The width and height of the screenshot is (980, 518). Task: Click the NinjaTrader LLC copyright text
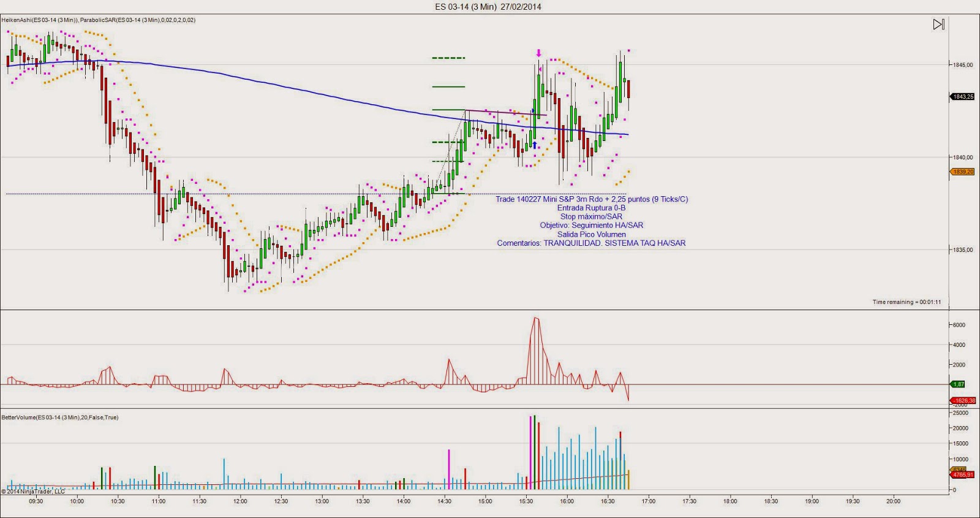pyautogui.click(x=33, y=492)
